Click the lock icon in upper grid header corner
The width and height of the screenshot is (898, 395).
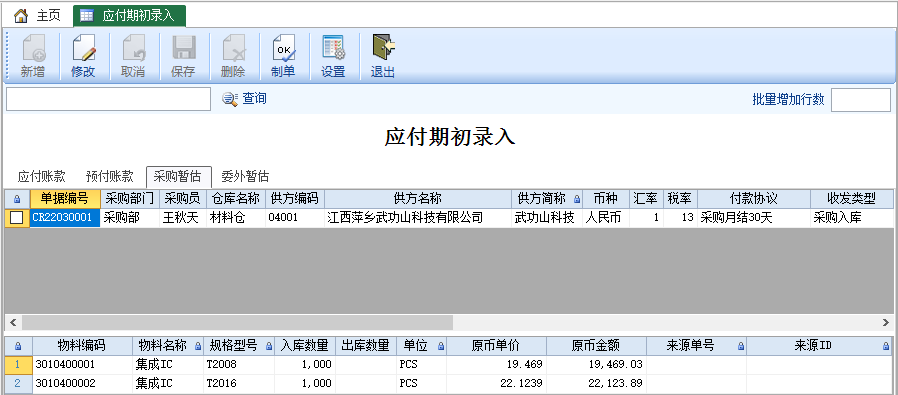point(17,199)
